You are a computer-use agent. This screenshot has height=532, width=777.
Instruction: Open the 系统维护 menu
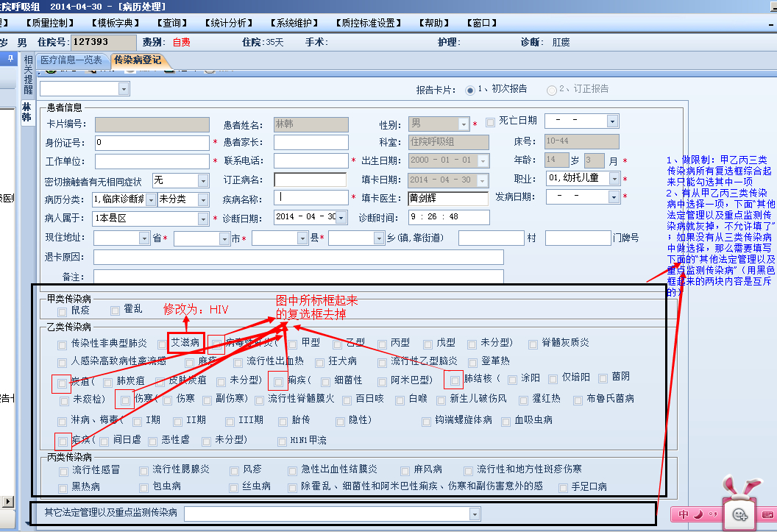point(294,23)
